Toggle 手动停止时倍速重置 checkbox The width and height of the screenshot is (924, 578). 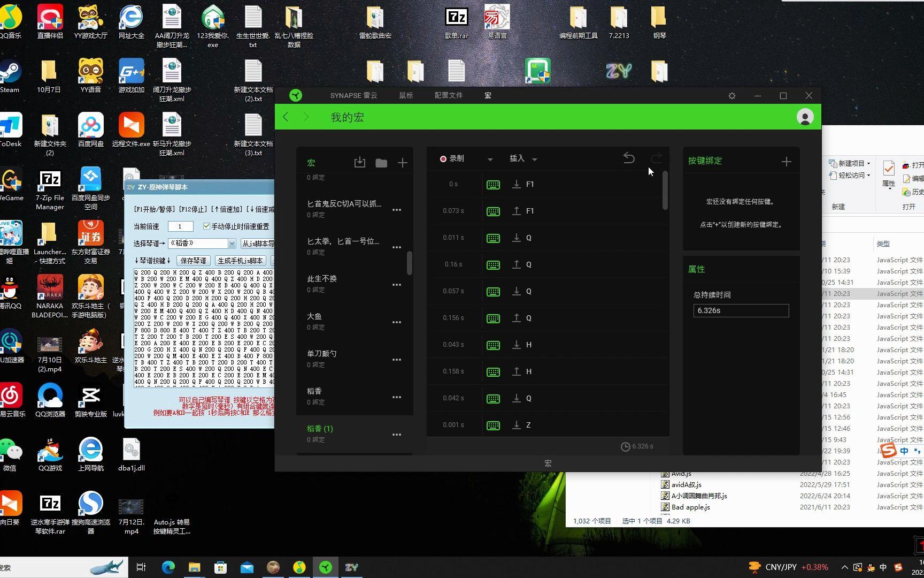tap(206, 226)
